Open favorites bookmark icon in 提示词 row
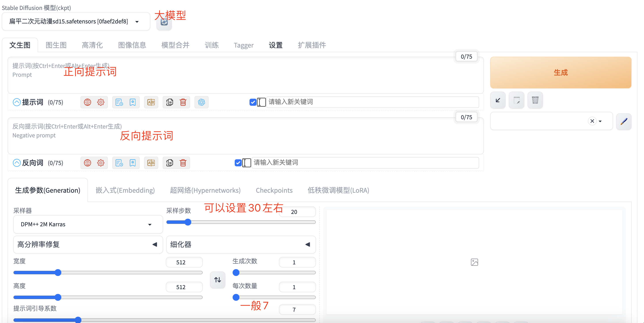 [133, 102]
